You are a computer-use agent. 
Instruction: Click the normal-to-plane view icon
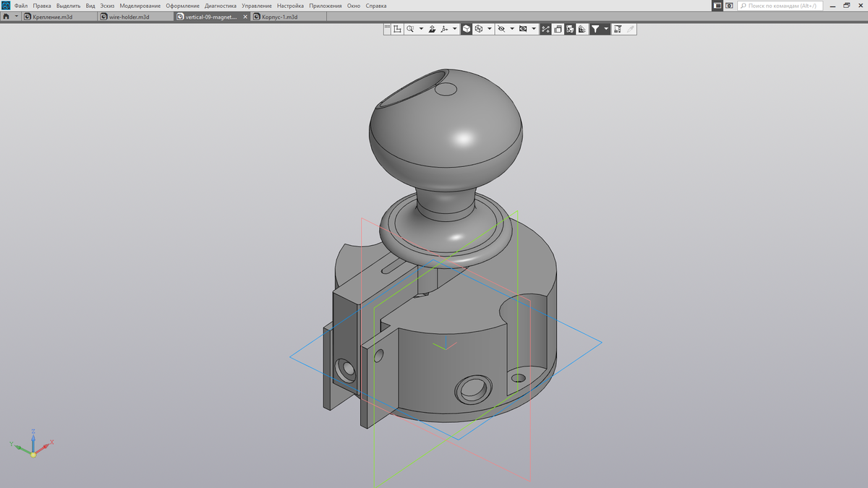432,29
